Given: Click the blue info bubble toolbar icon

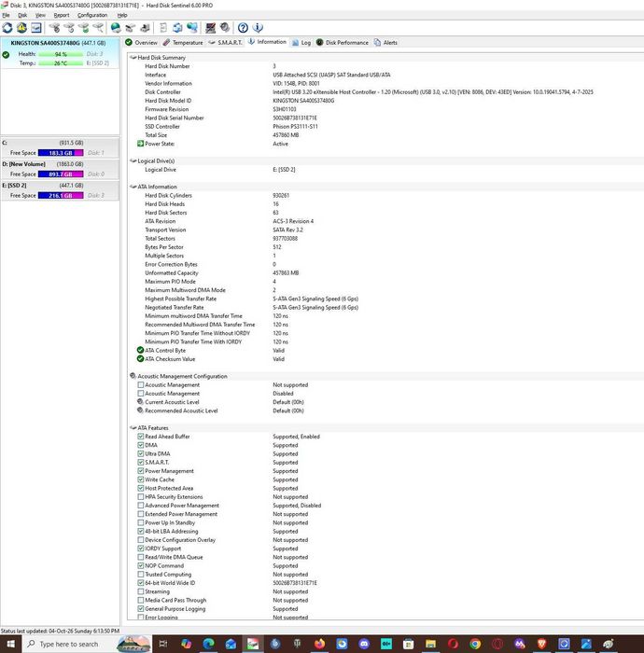Looking at the screenshot, I should click(x=258, y=28).
